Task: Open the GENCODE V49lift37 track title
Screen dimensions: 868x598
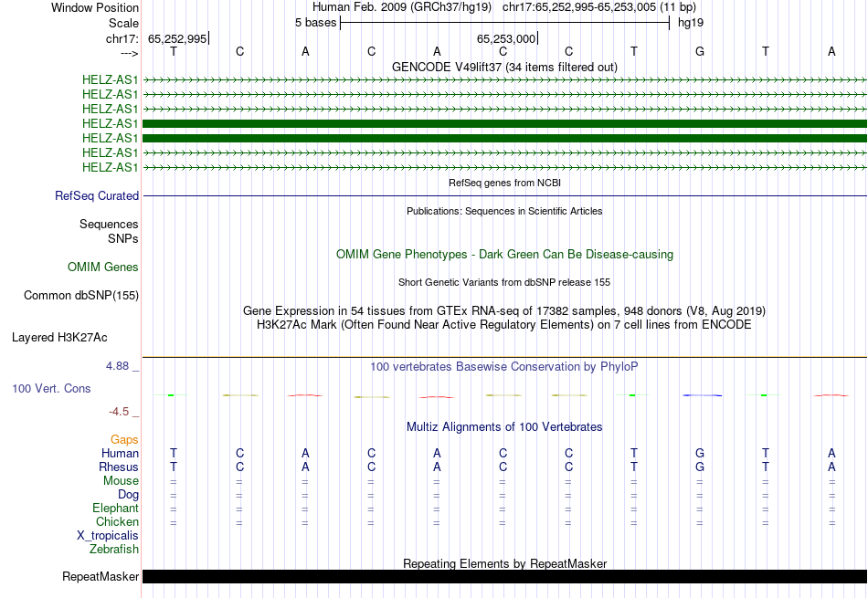Action: point(504,67)
